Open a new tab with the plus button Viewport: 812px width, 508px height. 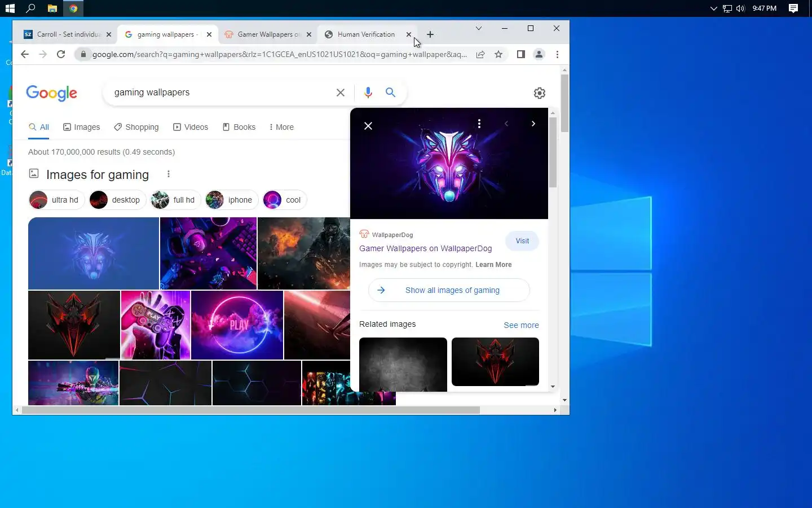pos(430,34)
